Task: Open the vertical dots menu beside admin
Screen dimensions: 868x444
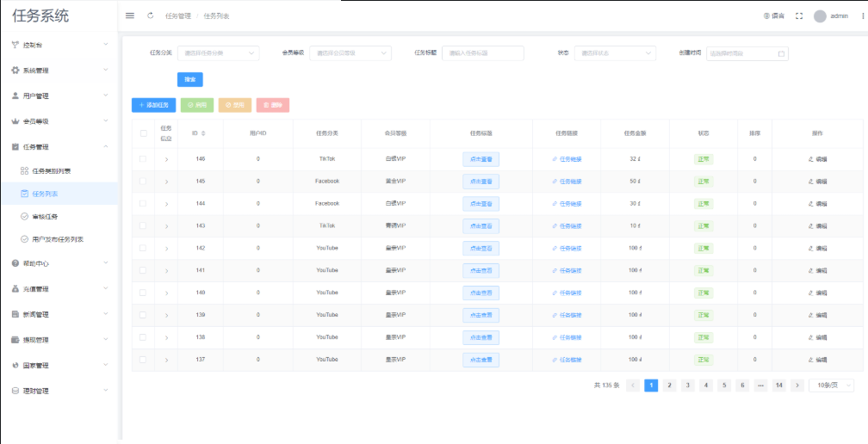Action: pyautogui.click(x=863, y=16)
